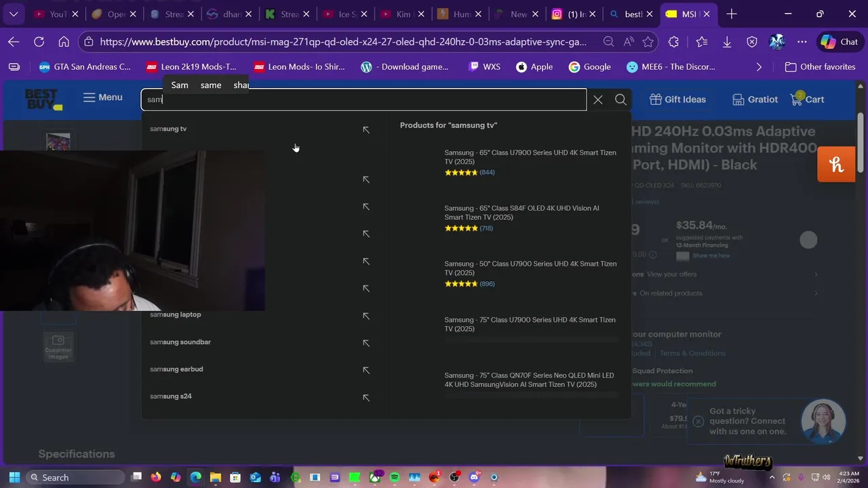This screenshot has width=868, height=488.
Task: Fill search with 'samsung tv' arrow icon
Action: click(366, 129)
